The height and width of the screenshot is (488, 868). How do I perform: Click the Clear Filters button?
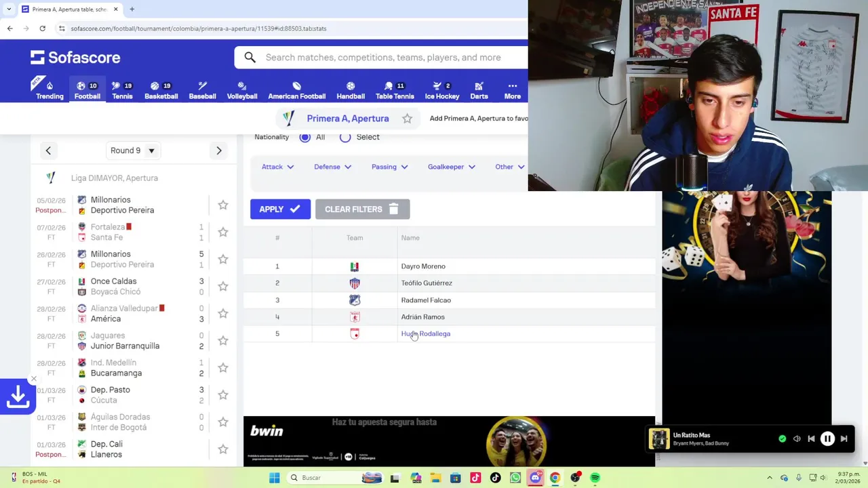pos(362,209)
